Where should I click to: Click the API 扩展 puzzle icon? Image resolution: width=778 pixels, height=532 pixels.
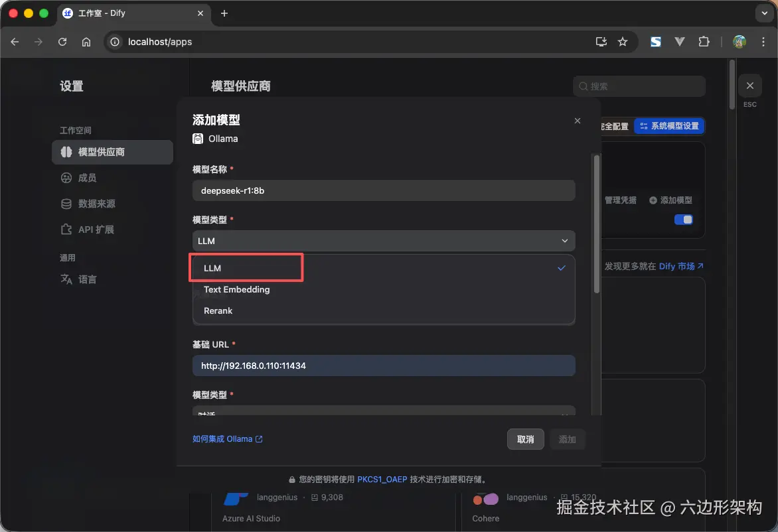pyautogui.click(x=66, y=230)
